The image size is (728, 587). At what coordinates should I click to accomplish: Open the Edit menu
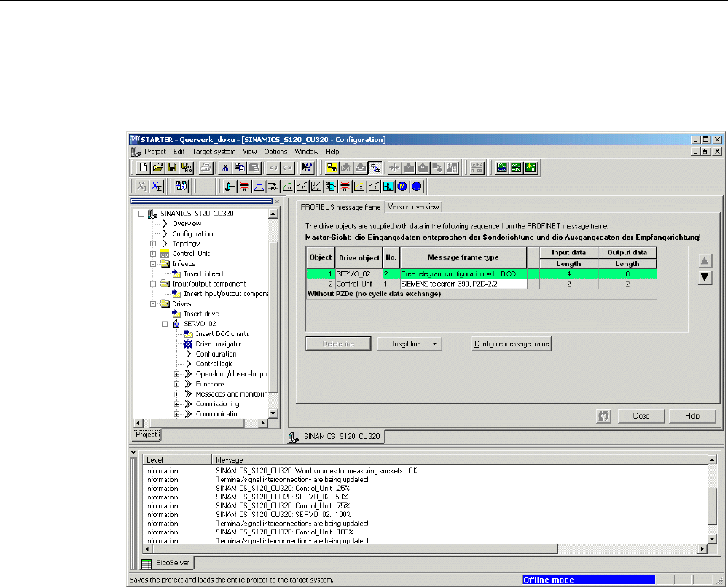click(x=179, y=152)
